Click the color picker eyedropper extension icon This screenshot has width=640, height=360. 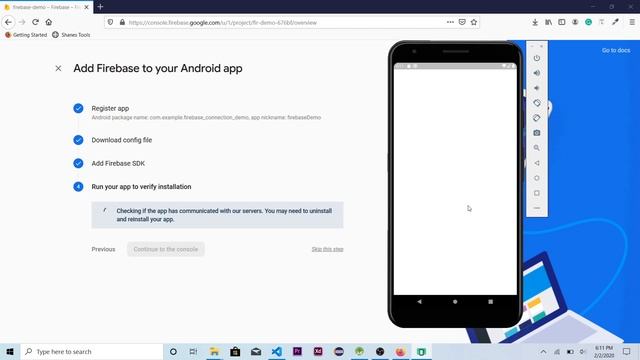616,22
